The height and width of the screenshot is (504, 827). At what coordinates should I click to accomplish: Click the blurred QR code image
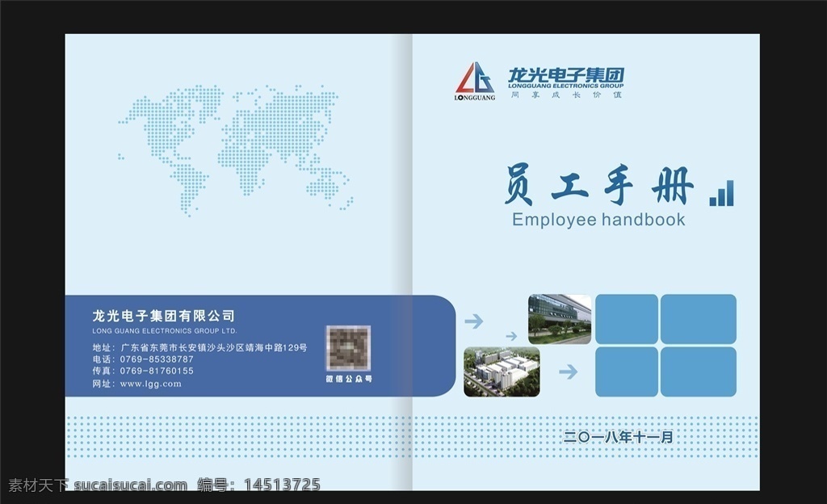[348, 348]
